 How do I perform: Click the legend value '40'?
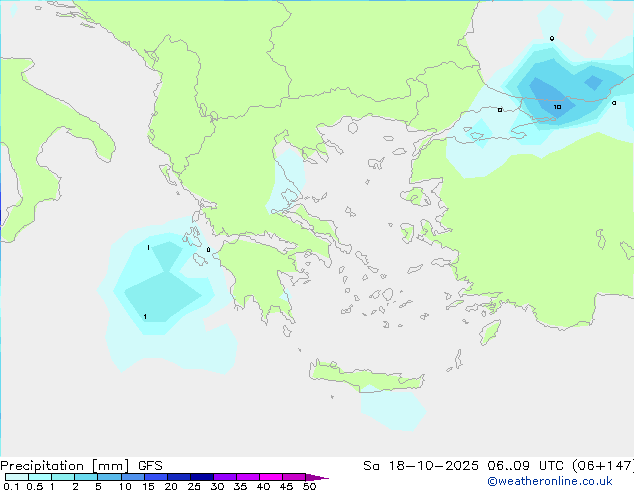pyautogui.click(x=263, y=486)
